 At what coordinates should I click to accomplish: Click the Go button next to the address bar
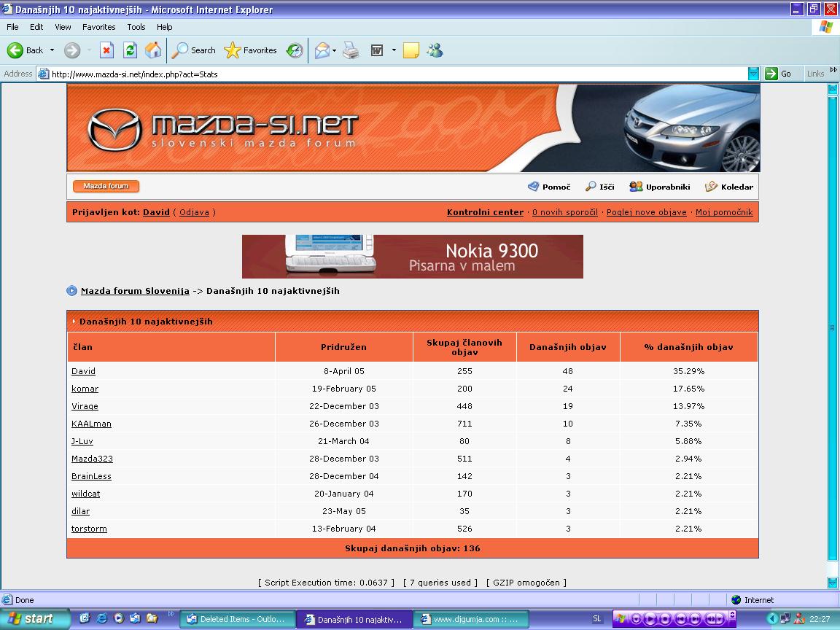779,74
